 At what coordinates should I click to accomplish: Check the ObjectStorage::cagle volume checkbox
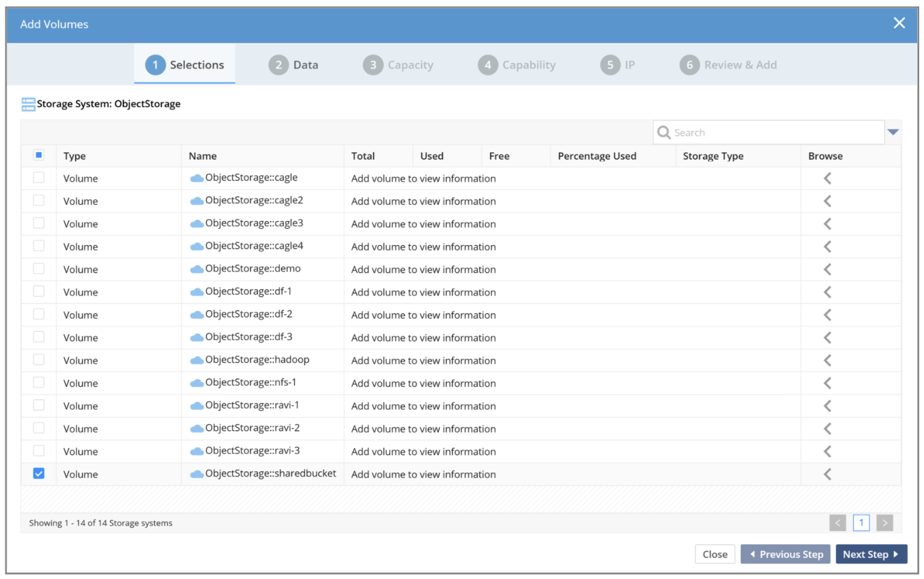tap(39, 178)
